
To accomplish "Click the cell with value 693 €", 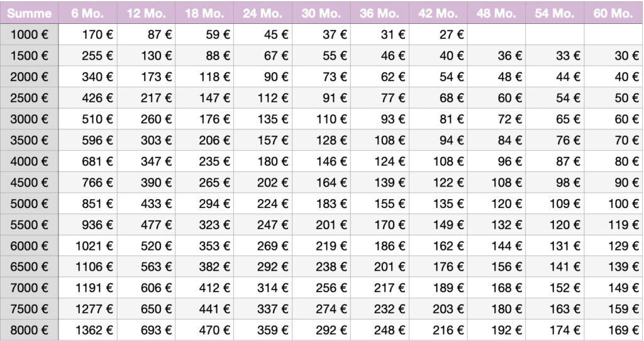I will coord(146,330).
